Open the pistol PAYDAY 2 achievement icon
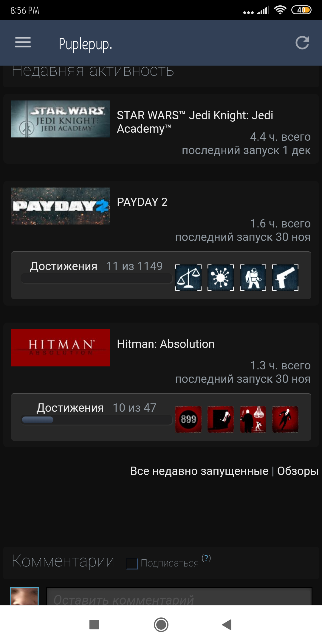The image size is (322, 644). [x=285, y=278]
